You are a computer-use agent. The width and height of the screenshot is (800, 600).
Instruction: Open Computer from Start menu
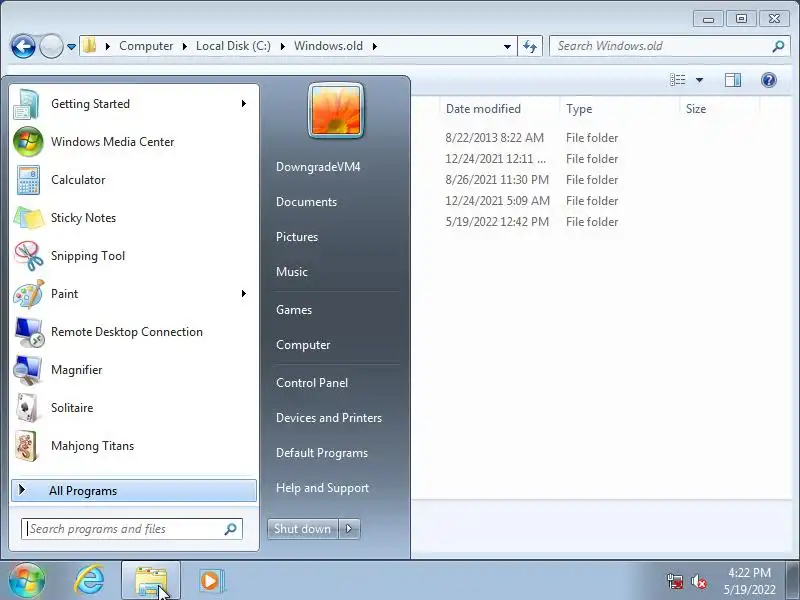pos(303,345)
